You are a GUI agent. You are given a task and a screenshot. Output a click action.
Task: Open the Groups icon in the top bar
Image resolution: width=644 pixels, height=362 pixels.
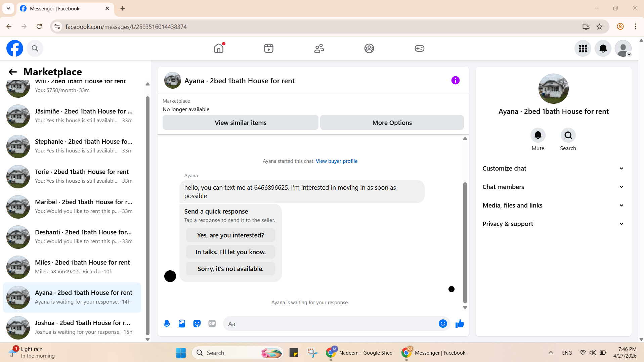point(369,48)
